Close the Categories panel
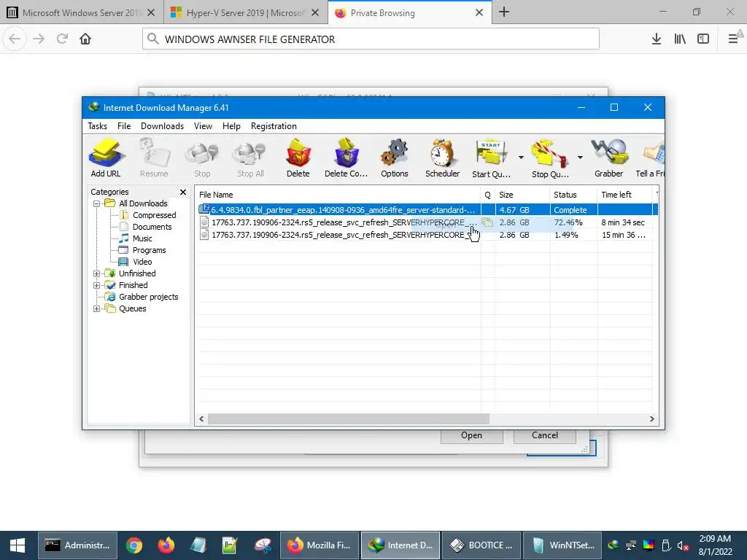Image resolution: width=747 pixels, height=560 pixels. tap(183, 192)
